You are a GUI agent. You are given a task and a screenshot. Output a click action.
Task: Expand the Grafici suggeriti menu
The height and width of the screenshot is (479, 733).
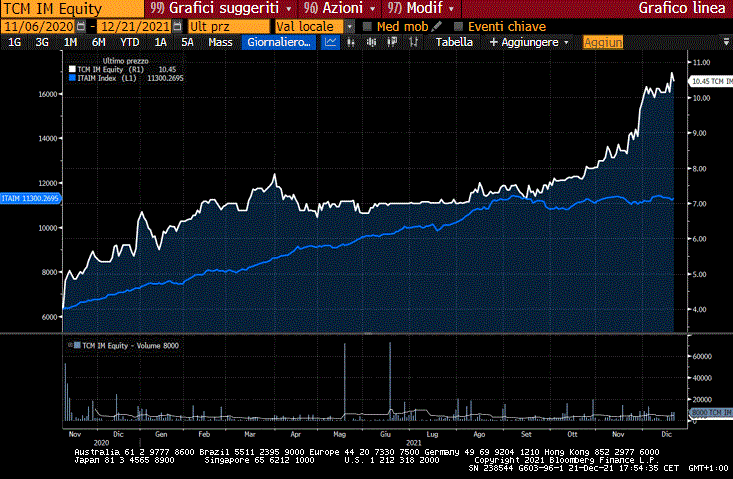221,8
